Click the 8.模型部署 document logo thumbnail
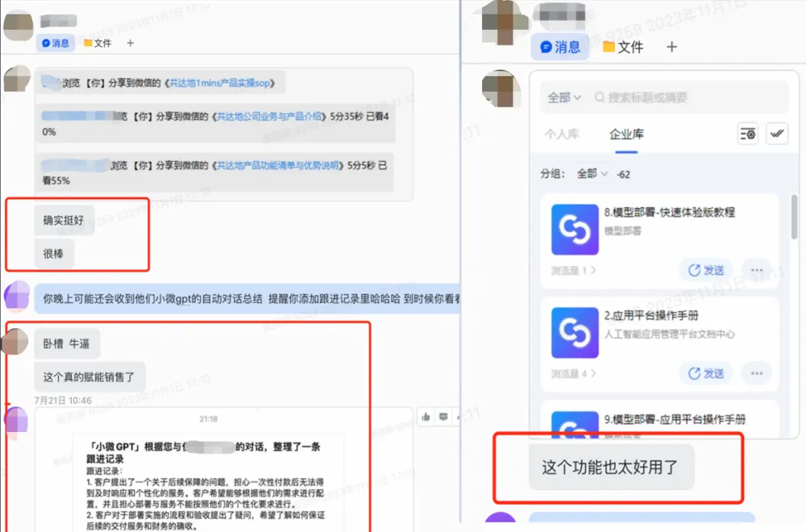Image resolution: width=806 pixels, height=532 pixels. [575, 230]
